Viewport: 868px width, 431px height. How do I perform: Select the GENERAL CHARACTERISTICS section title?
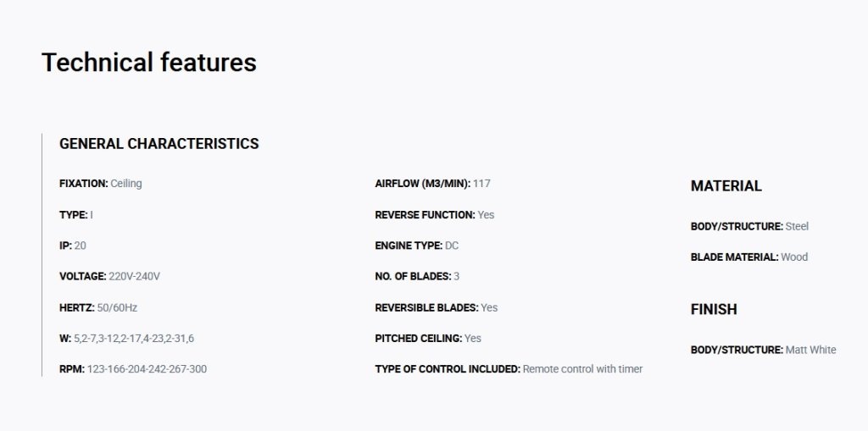coord(159,144)
